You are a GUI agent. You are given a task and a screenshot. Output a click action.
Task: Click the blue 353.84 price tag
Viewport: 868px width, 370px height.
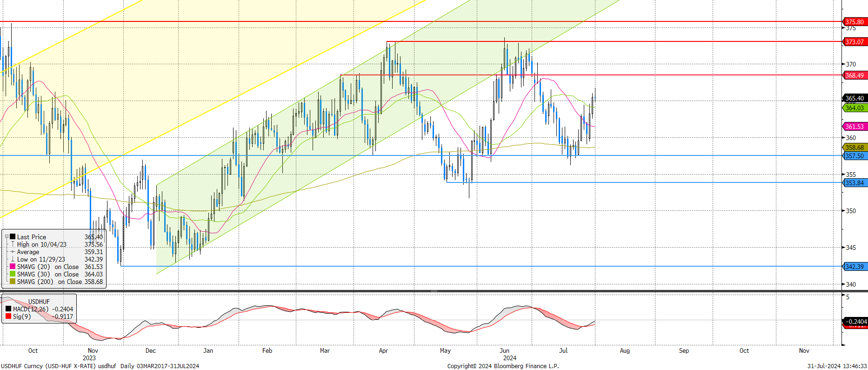[x=855, y=183]
